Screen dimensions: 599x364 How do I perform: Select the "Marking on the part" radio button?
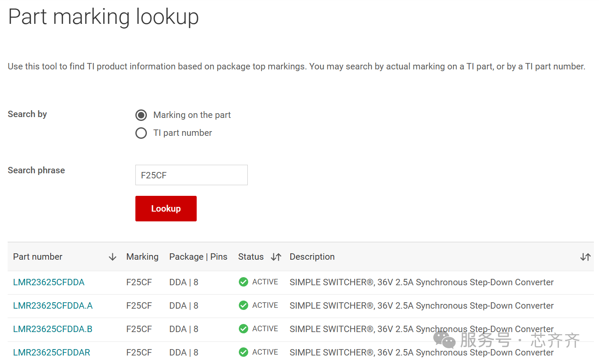141,115
